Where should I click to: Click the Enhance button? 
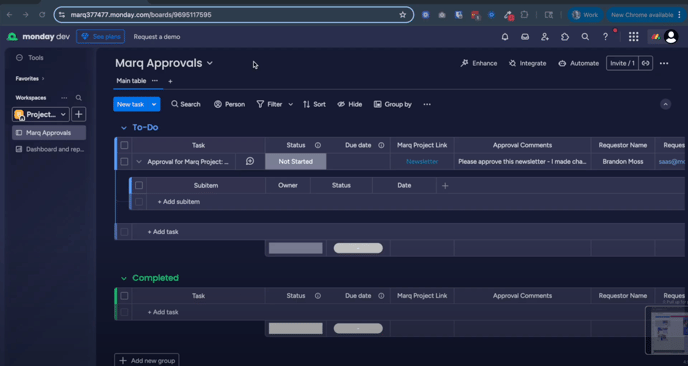click(479, 63)
